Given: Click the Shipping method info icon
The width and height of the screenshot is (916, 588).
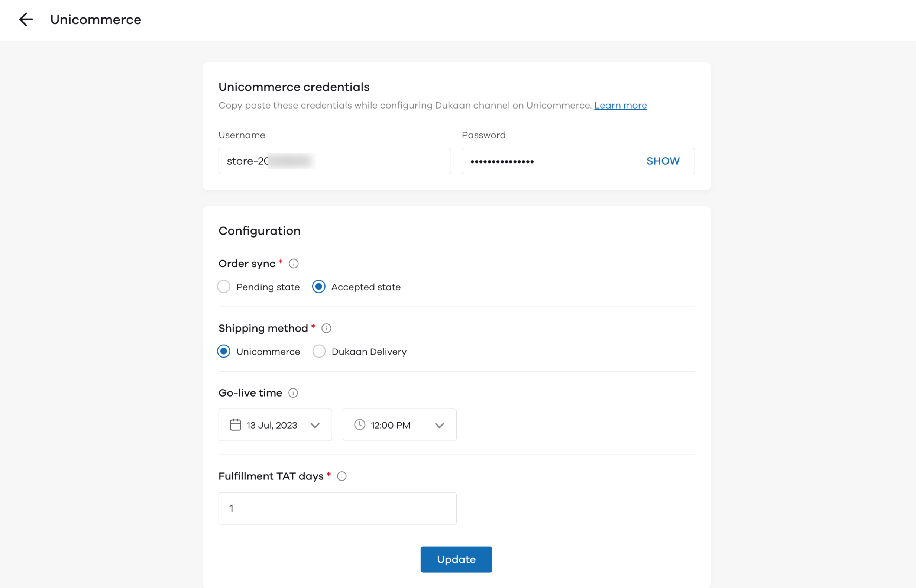Looking at the screenshot, I should [326, 328].
